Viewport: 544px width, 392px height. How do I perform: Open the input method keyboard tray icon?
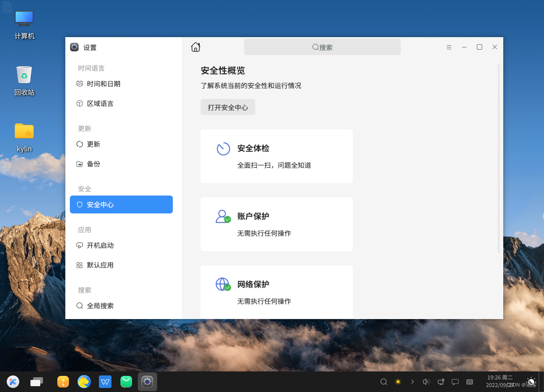[470, 382]
